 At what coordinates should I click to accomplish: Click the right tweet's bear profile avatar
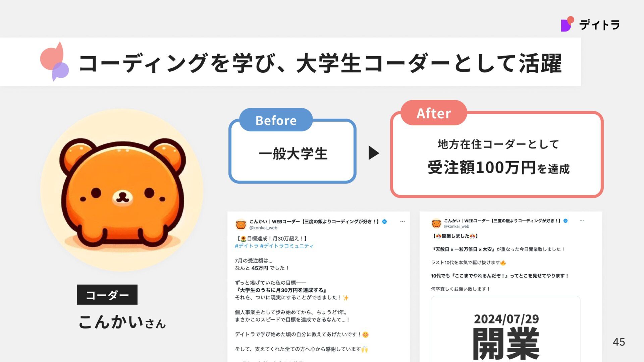(436, 223)
